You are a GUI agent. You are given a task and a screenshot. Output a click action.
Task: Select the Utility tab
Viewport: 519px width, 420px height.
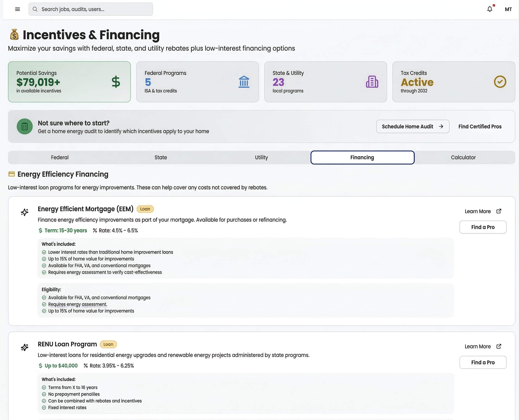[x=261, y=157]
